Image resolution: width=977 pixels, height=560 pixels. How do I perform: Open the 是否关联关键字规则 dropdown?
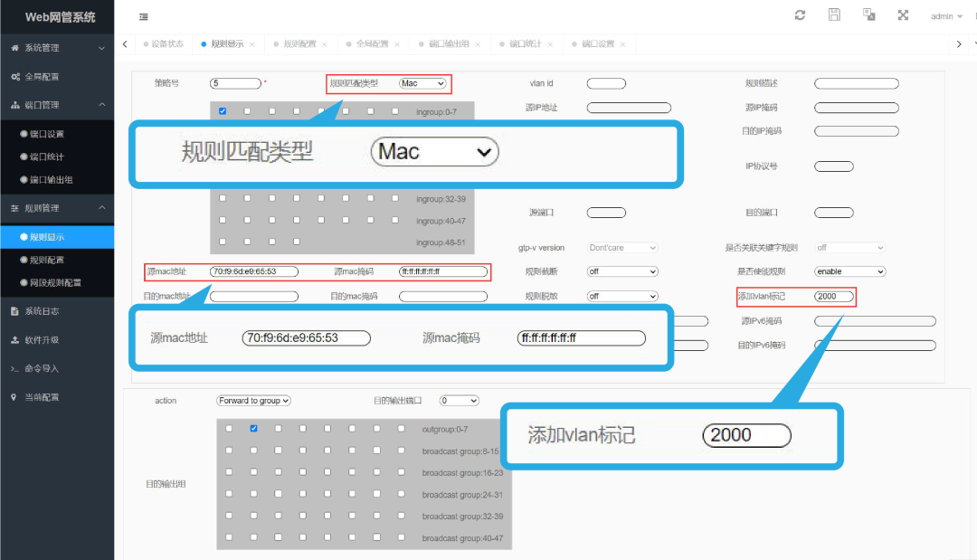click(849, 248)
